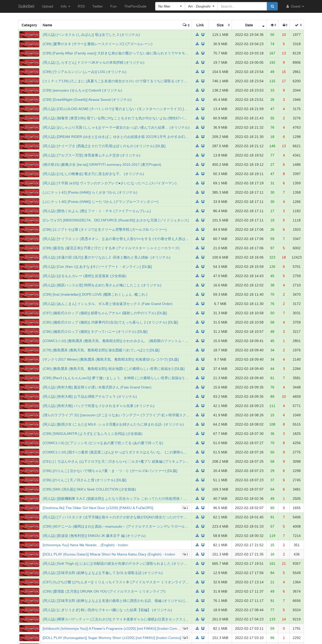Image resolution: width=322 pixels, height=644 pixels.
Task: Open magnet link for 223.4 MiB entry
Action: (203, 526)
